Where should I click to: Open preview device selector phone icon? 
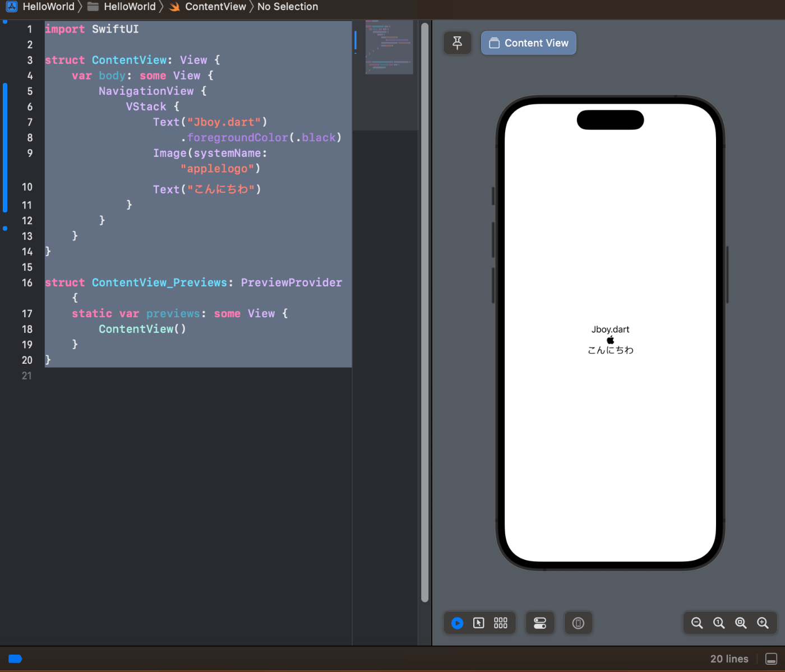[x=578, y=623]
